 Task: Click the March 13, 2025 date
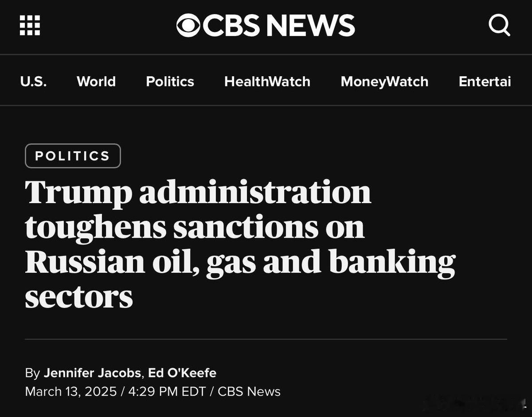[x=70, y=392]
